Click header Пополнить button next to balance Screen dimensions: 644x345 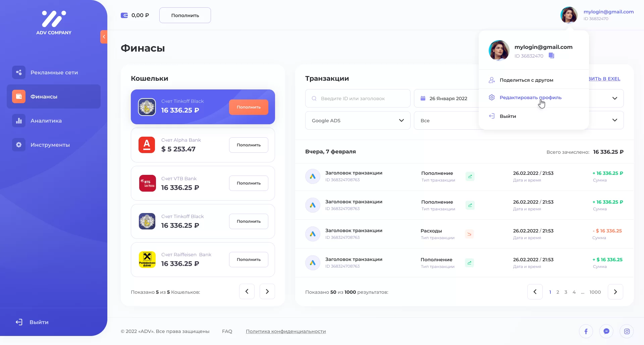(185, 15)
